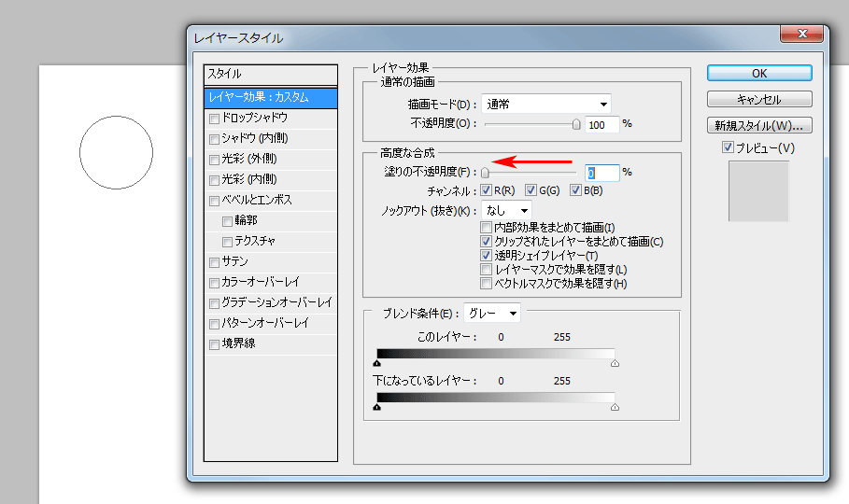Image resolution: width=849 pixels, height=504 pixels.
Task: Open ノックアウト (抜き)(K) dropdown
Action: point(506,210)
